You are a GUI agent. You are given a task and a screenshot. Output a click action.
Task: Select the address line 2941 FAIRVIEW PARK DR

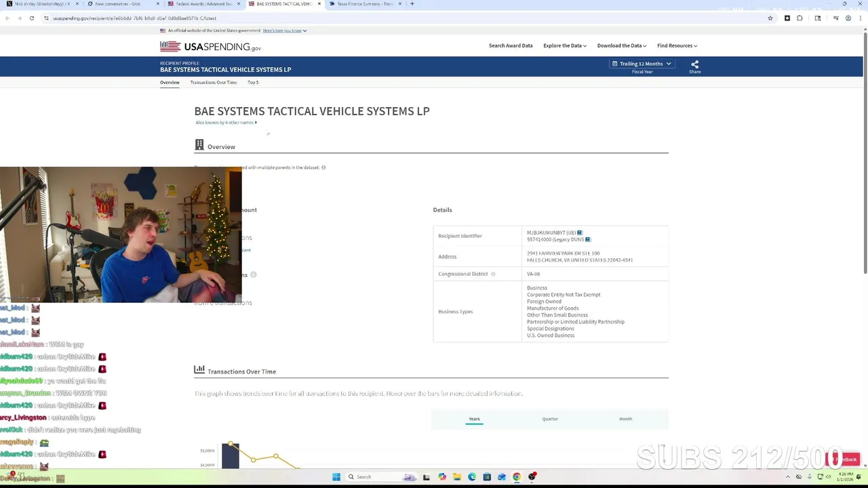click(564, 253)
